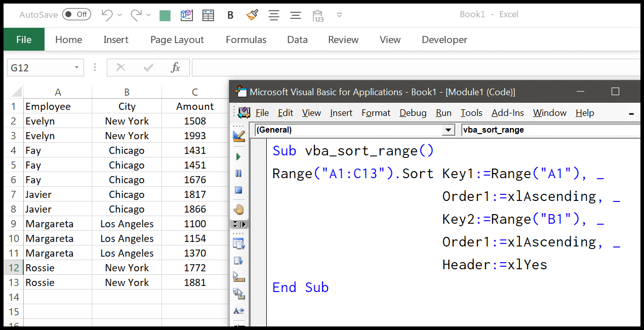Select Los Angeles cell in row 10
This screenshot has height=330, width=644.
pos(127,238)
